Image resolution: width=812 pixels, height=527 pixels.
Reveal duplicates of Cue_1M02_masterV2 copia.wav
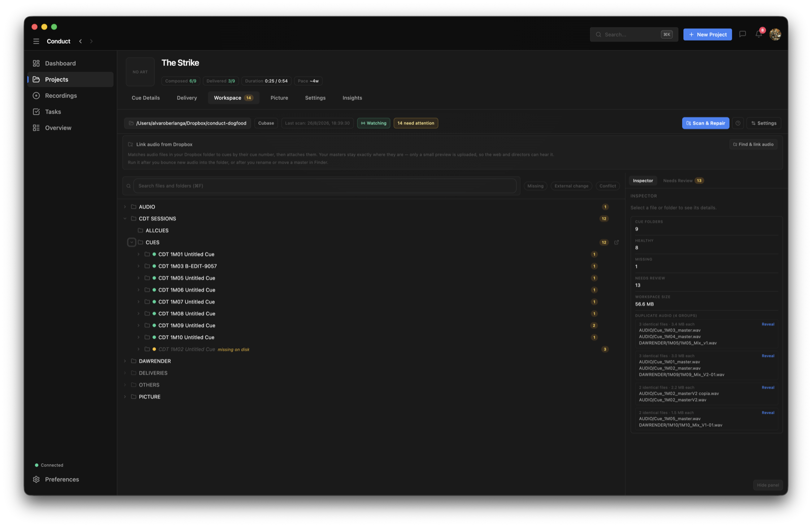(768, 388)
